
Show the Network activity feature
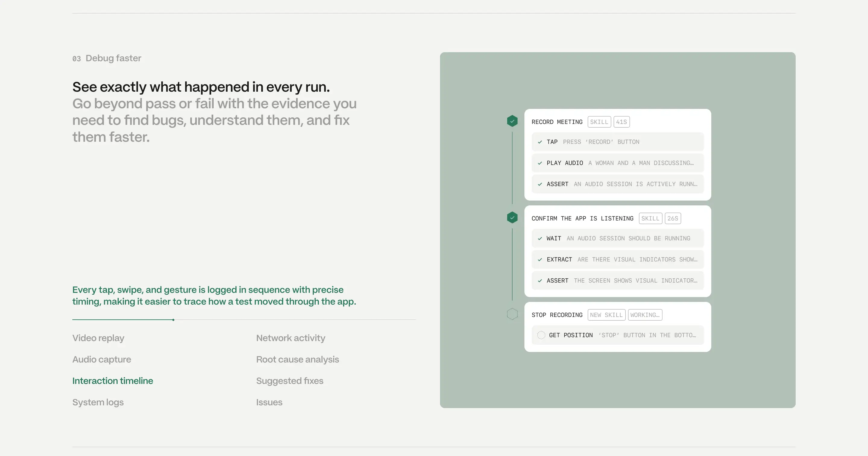(291, 338)
